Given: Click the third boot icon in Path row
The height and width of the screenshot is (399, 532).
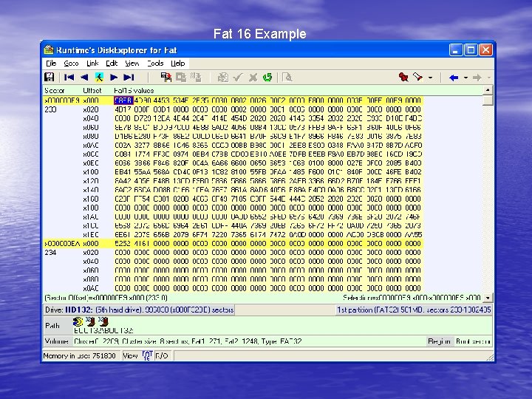Looking at the screenshot, I should pyautogui.click(x=103, y=321).
